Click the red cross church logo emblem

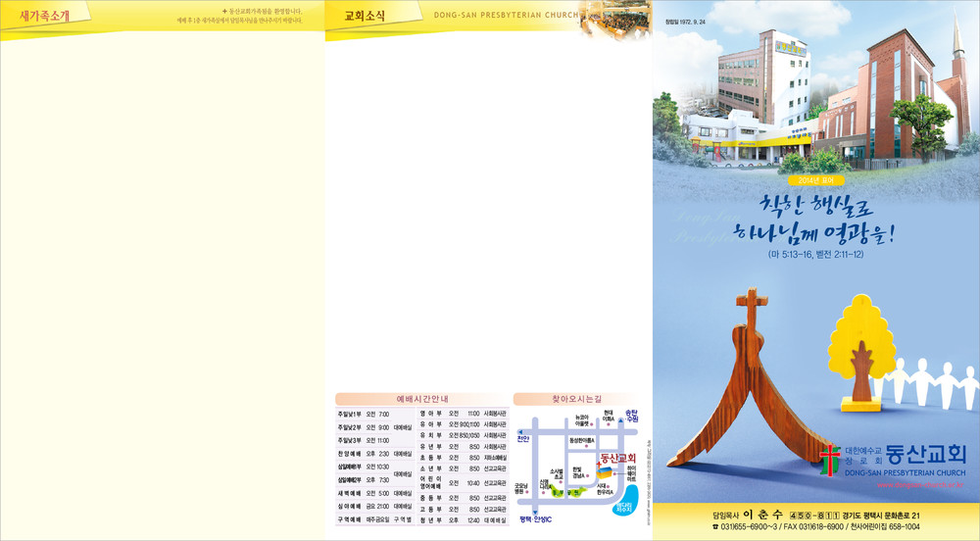pyautogui.click(x=831, y=459)
